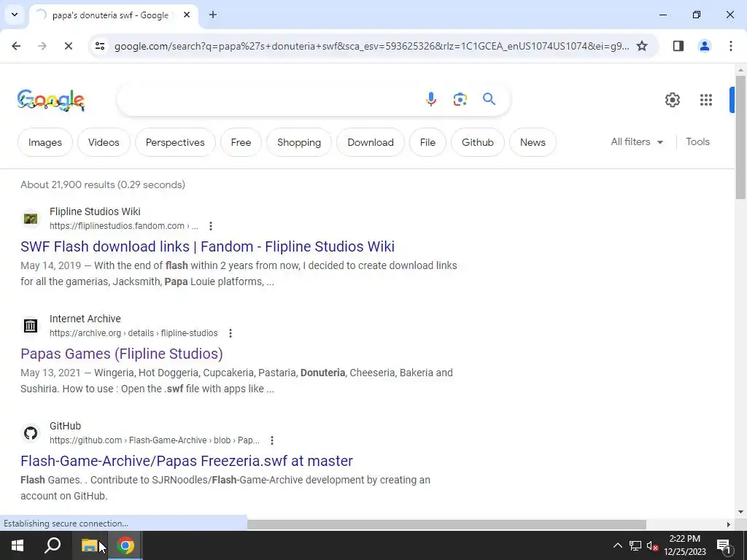View site information icon in address bar
The width and height of the screenshot is (747, 560).
point(99,46)
